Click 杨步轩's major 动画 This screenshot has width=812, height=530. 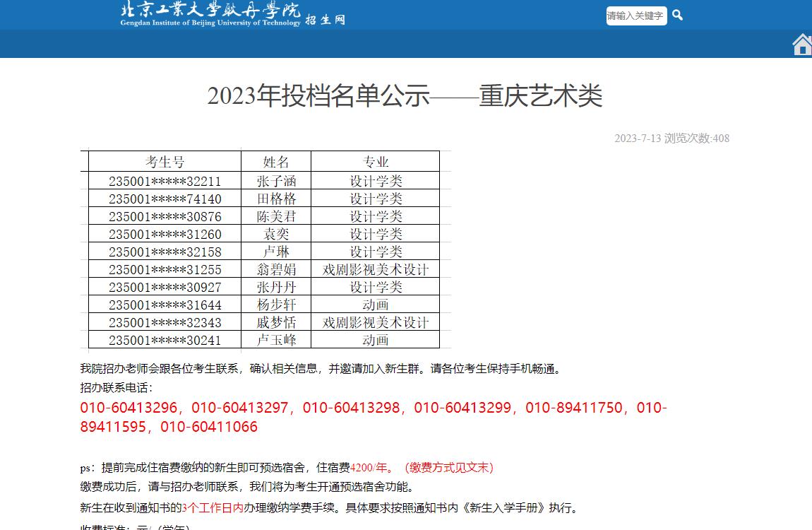376,305
